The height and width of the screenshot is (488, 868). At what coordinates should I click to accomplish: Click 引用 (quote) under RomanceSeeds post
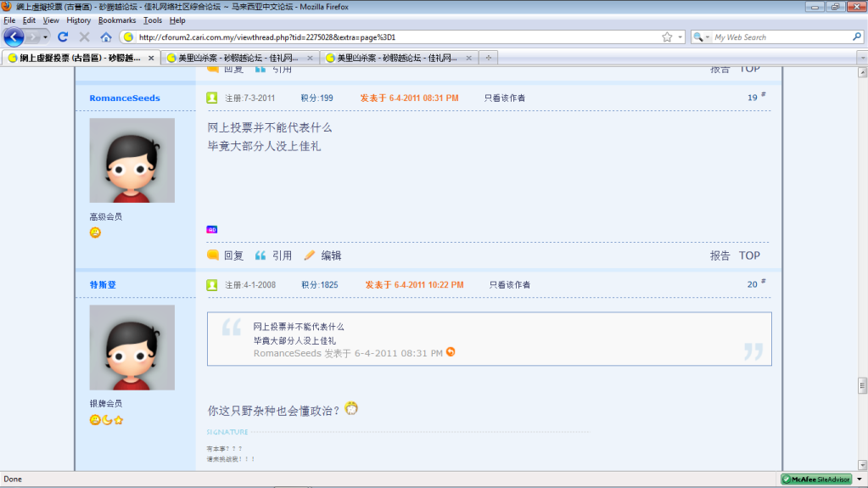click(x=274, y=255)
